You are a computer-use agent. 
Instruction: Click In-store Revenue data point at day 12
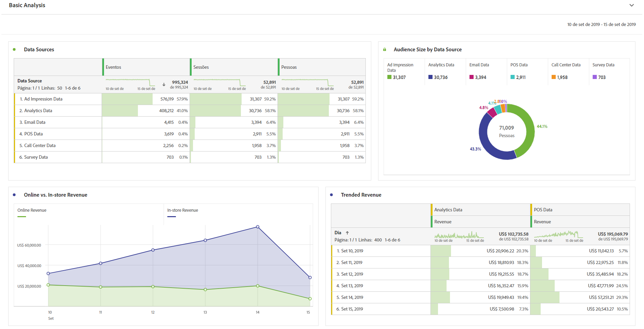[153, 250]
